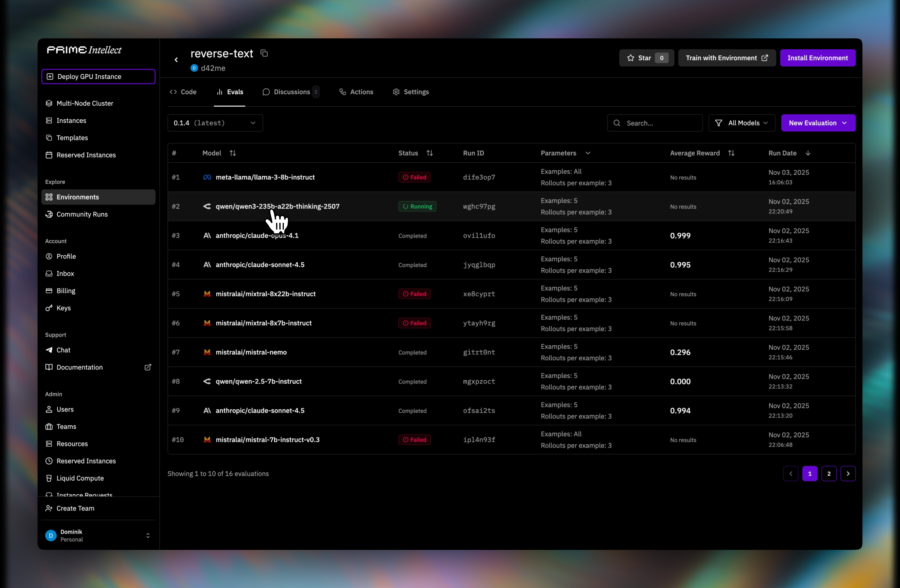Open Community Runs from the sidebar
This screenshot has width=900, height=588.
pyautogui.click(x=82, y=214)
